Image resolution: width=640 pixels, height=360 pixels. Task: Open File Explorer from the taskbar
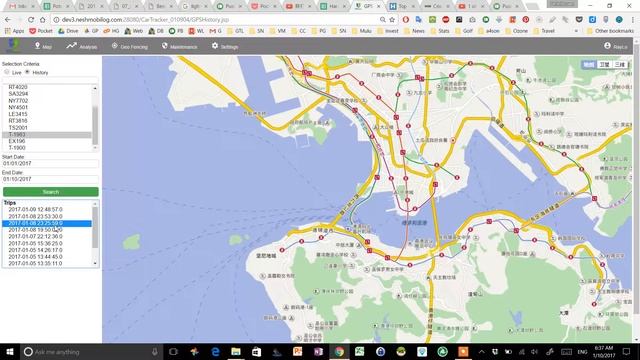(236, 351)
